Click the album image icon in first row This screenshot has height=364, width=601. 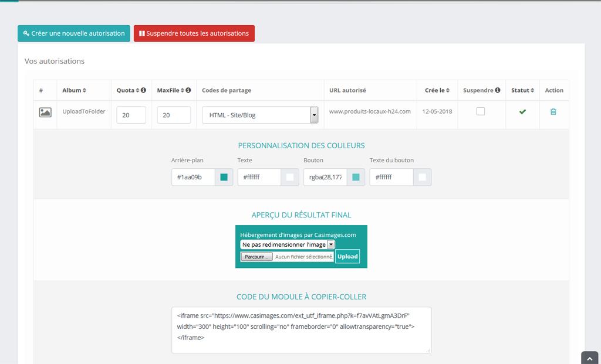click(x=45, y=112)
